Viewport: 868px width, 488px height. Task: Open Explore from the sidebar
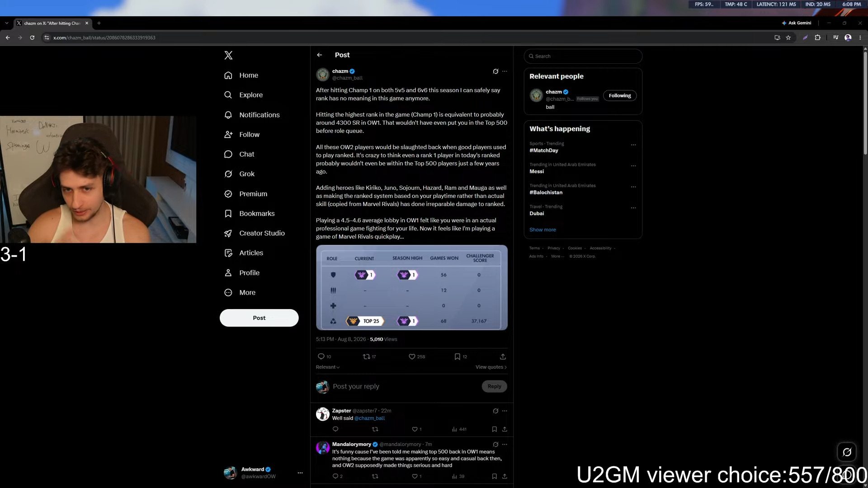[244, 95]
